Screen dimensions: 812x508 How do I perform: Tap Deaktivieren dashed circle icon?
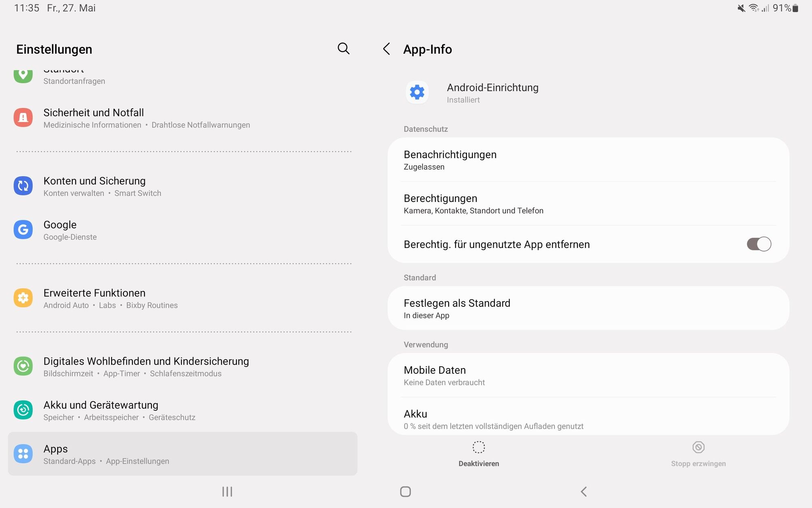[x=479, y=447]
